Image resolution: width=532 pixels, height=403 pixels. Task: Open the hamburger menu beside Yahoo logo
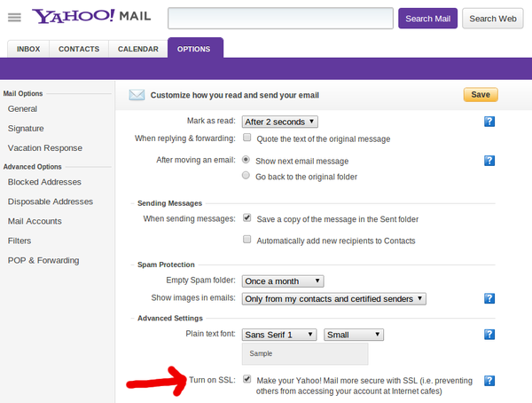tap(14, 18)
